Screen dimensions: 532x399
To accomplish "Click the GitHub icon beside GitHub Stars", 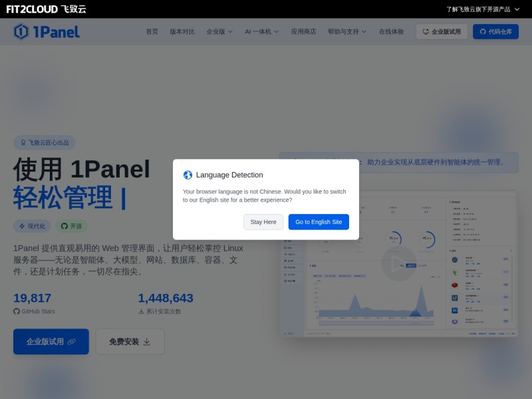I will [17, 311].
